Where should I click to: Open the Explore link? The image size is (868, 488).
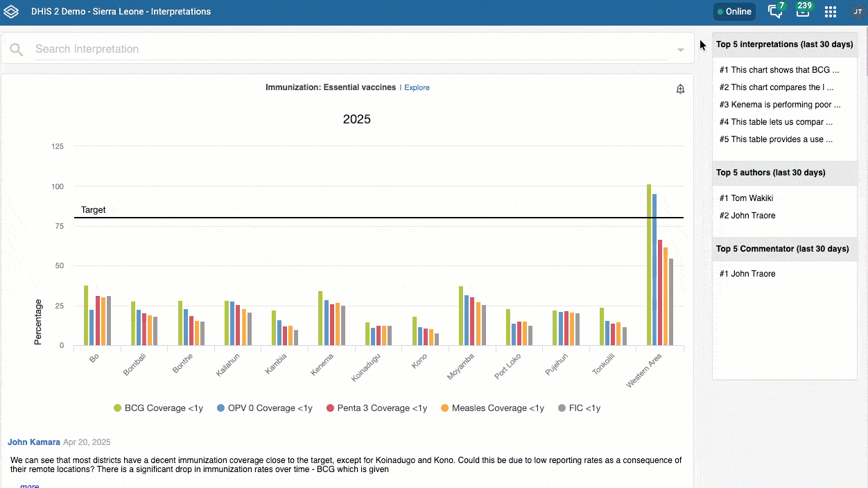click(x=417, y=87)
